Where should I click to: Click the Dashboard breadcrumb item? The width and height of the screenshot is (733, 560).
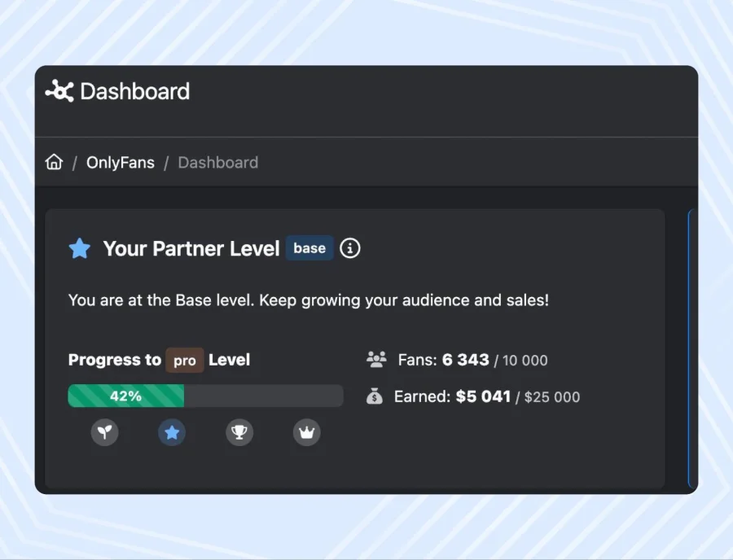[217, 162]
